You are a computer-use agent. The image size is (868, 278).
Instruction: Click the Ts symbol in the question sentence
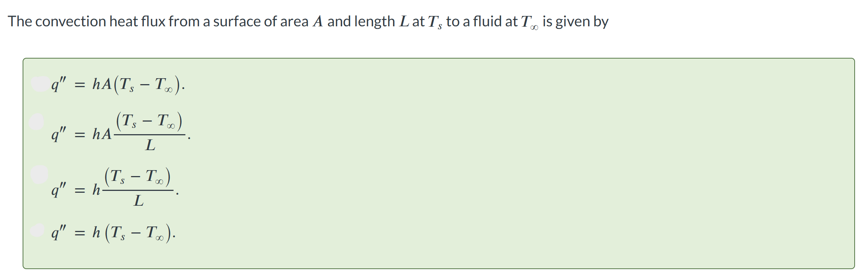[x=435, y=22]
